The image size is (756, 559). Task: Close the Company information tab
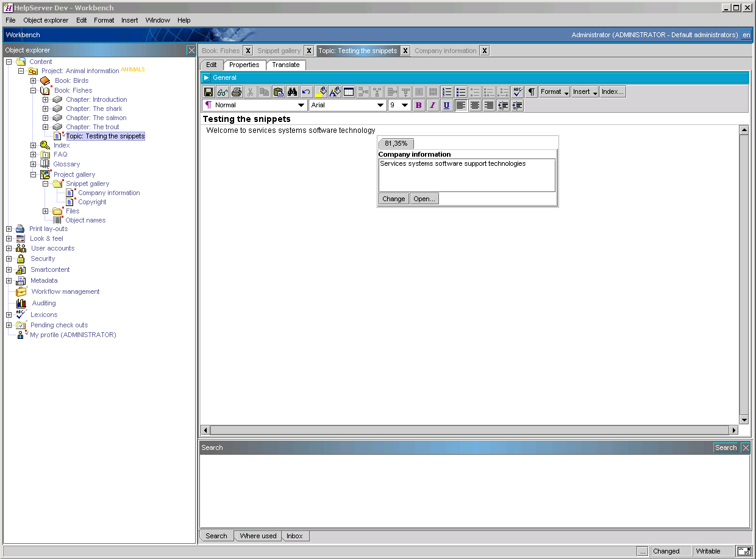[x=484, y=51]
